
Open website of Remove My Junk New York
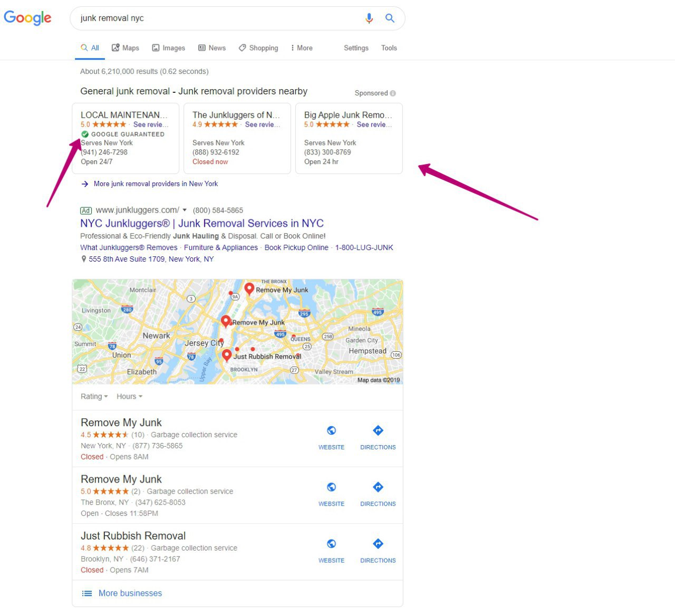(x=331, y=438)
